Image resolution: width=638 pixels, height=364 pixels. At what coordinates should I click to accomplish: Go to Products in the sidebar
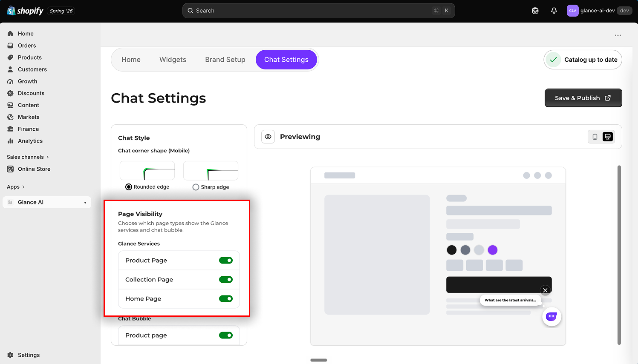tap(30, 57)
